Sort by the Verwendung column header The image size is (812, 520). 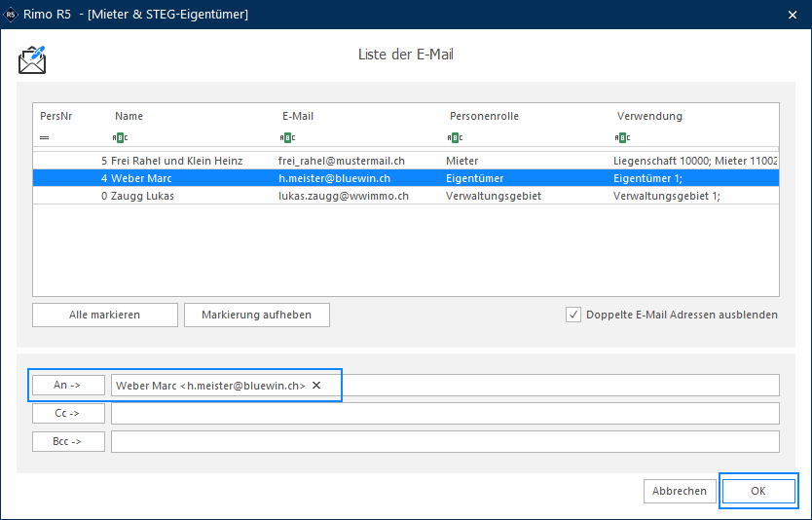coord(649,116)
